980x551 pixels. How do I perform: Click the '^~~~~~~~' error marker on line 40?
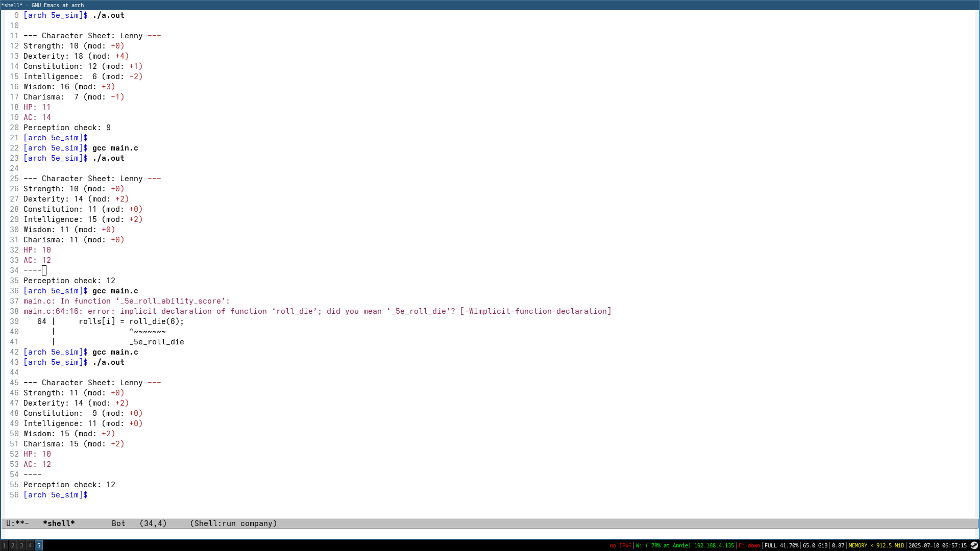[x=148, y=332]
